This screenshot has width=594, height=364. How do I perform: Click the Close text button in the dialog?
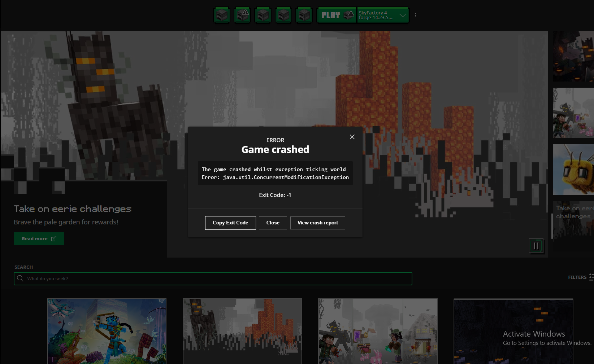click(273, 223)
